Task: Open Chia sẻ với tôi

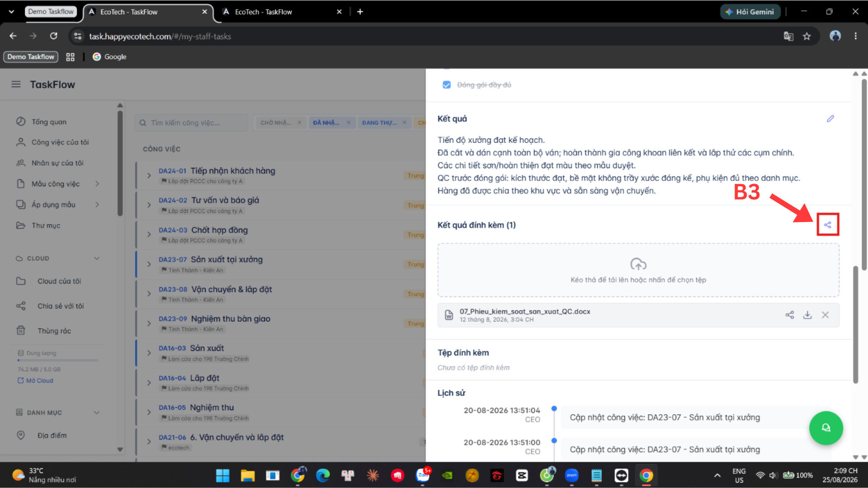Action: (61, 306)
